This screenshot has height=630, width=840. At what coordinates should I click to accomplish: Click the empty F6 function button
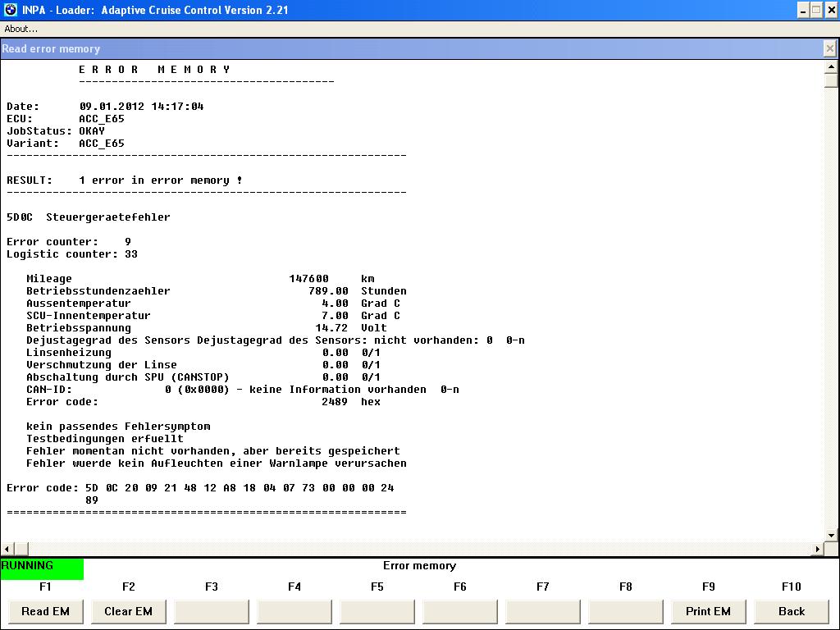[460, 611]
